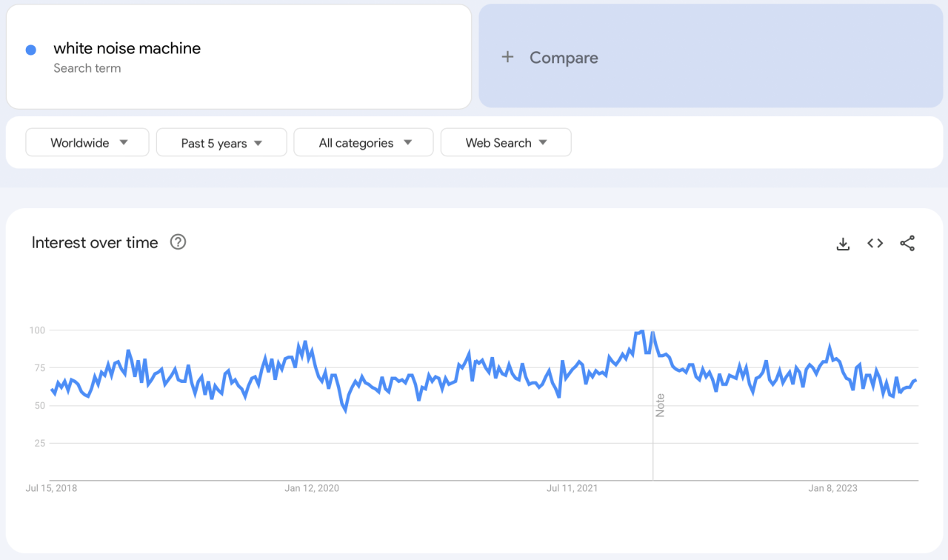Open the help tooltip for Interest over time
Viewport: 948px width, 560px height.
pos(178,241)
